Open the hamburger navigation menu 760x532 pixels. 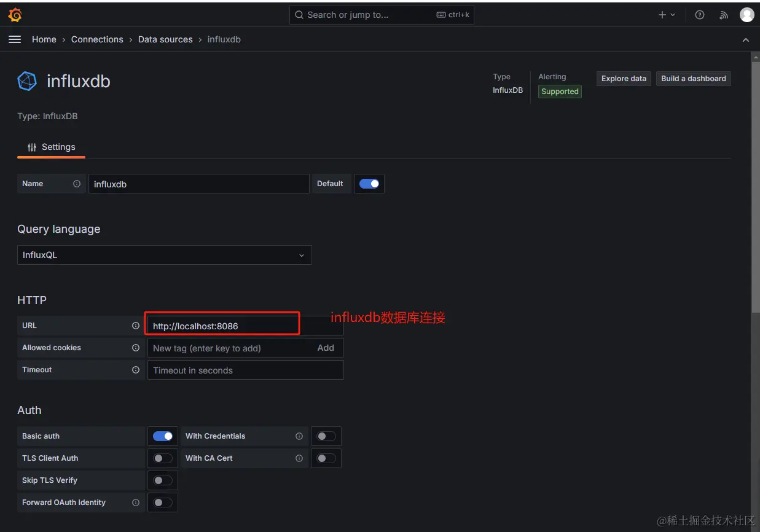pyautogui.click(x=15, y=39)
